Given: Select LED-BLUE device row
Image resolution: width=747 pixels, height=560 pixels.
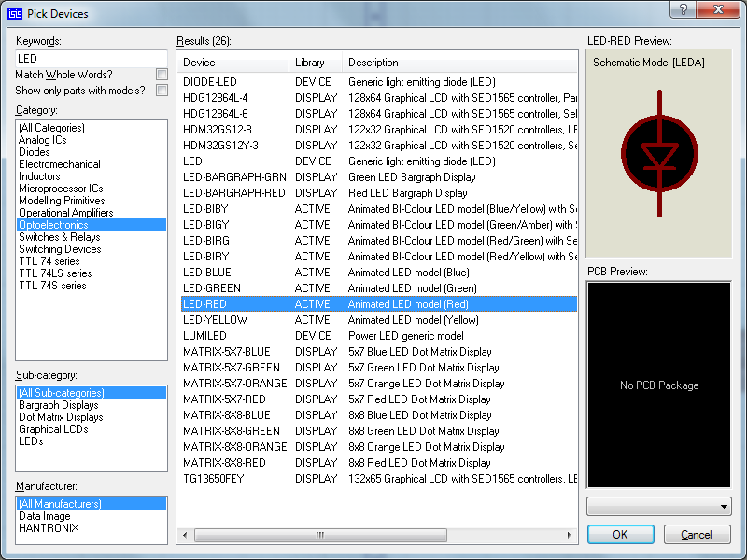Looking at the screenshot, I should tap(379, 273).
